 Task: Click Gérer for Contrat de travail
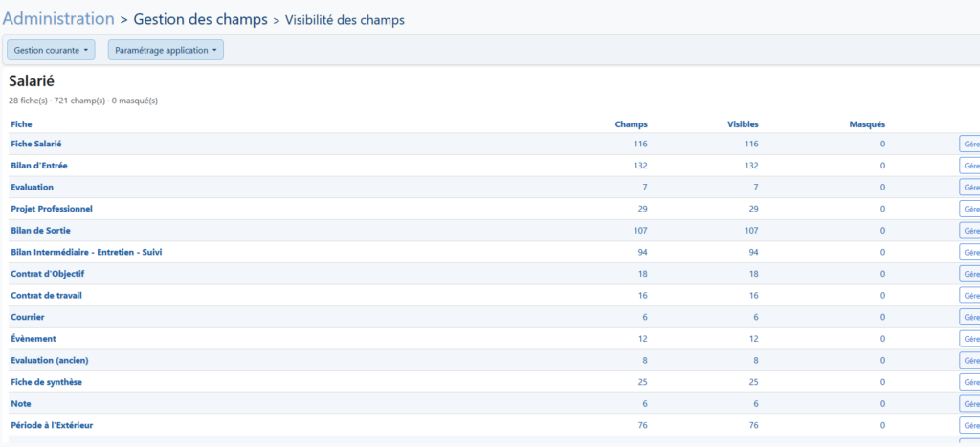tap(970, 295)
